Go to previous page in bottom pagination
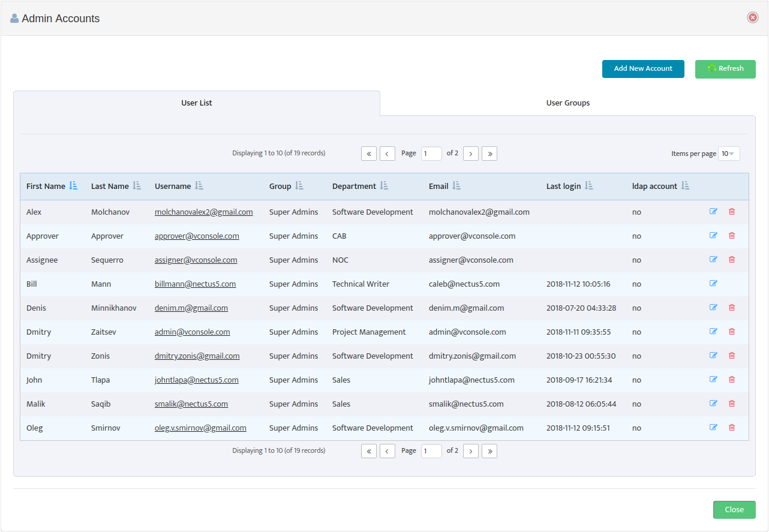Image resolution: width=769 pixels, height=532 pixels. point(387,451)
